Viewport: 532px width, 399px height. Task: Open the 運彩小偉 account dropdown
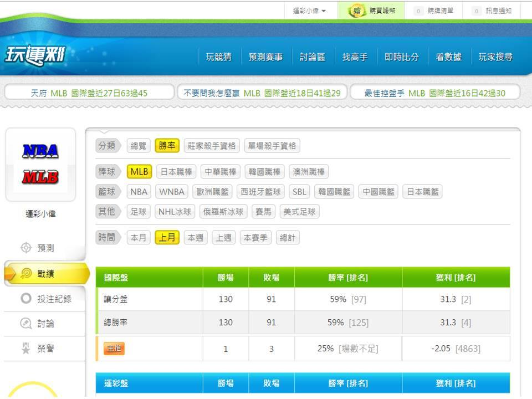309,11
